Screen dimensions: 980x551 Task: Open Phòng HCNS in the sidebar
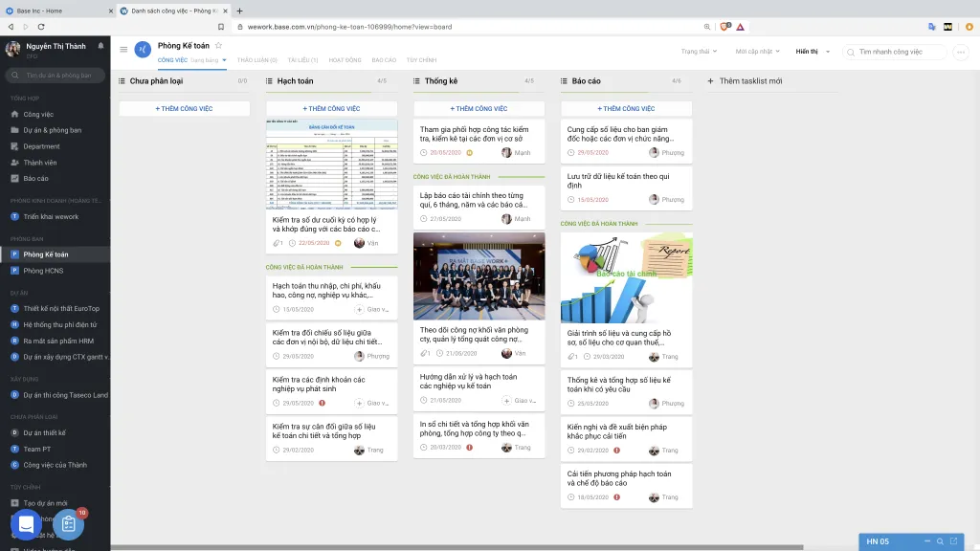pyautogui.click(x=43, y=271)
